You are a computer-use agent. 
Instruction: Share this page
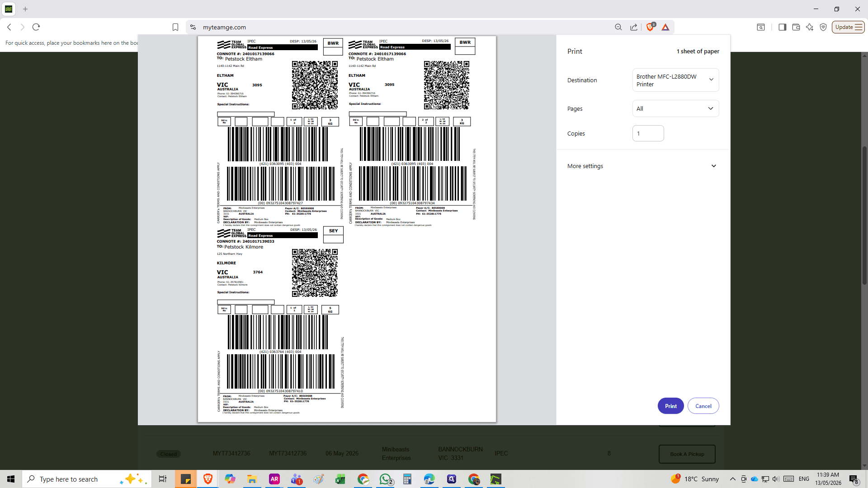pos(634,27)
